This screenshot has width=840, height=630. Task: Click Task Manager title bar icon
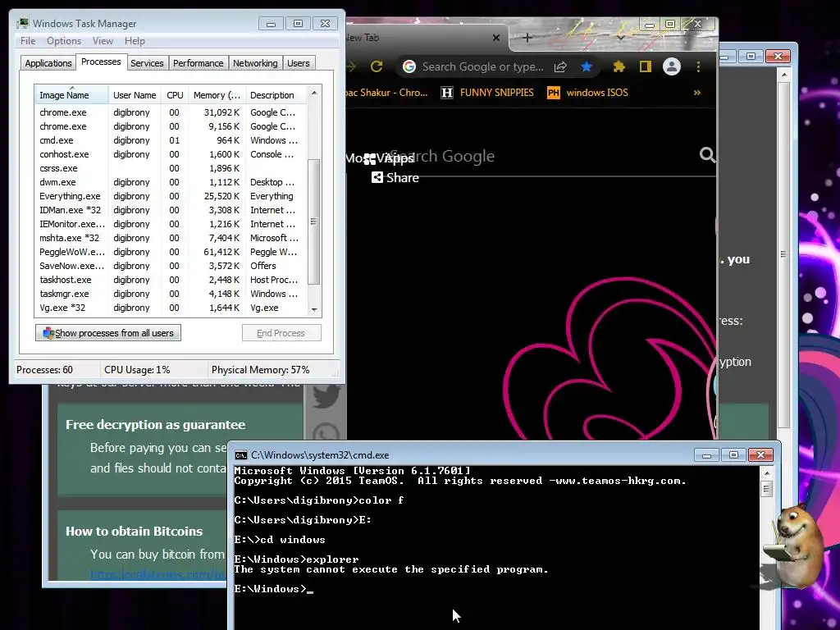[22, 23]
